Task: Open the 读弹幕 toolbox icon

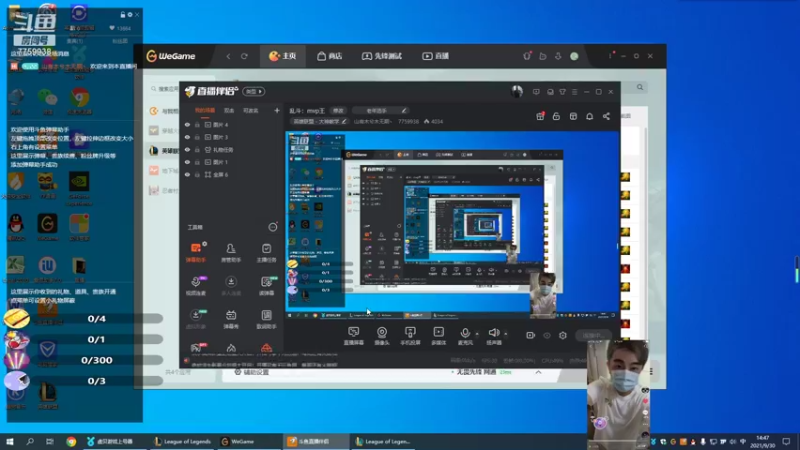Action: click(x=266, y=285)
